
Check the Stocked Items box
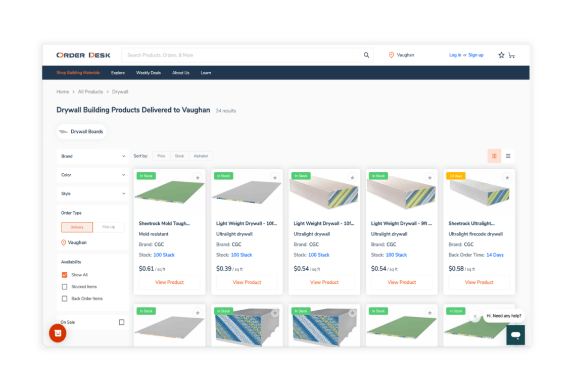65,286
